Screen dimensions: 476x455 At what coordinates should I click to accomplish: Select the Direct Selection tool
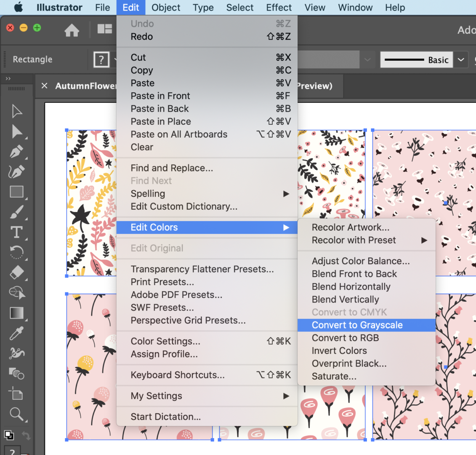click(17, 131)
